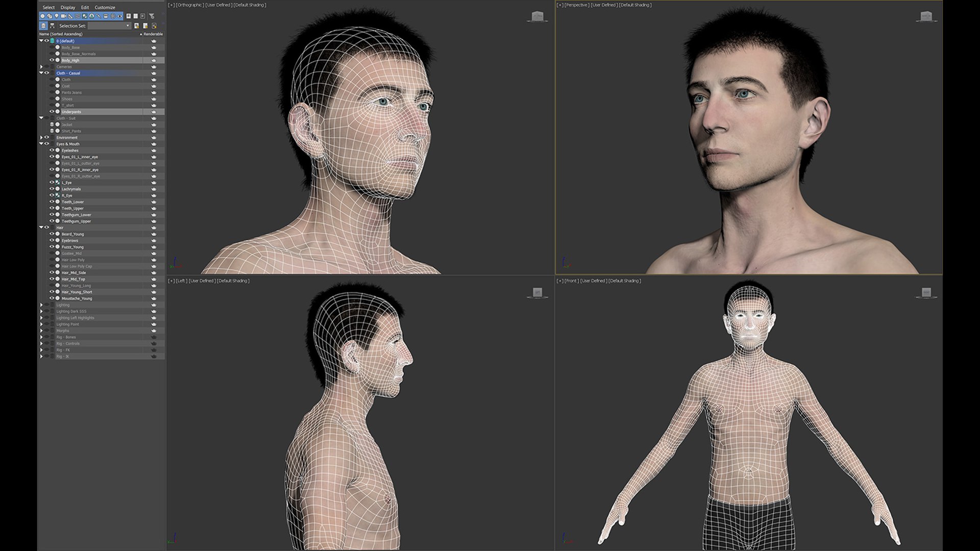Screen dimensions: 980x551
Task: Toggle Display Bones filter icon
Action: (99, 16)
